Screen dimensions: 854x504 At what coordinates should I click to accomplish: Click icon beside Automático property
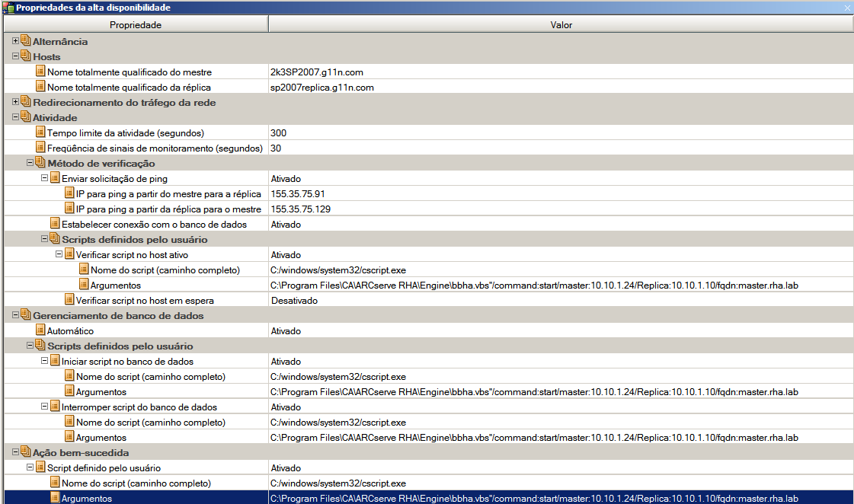40,330
